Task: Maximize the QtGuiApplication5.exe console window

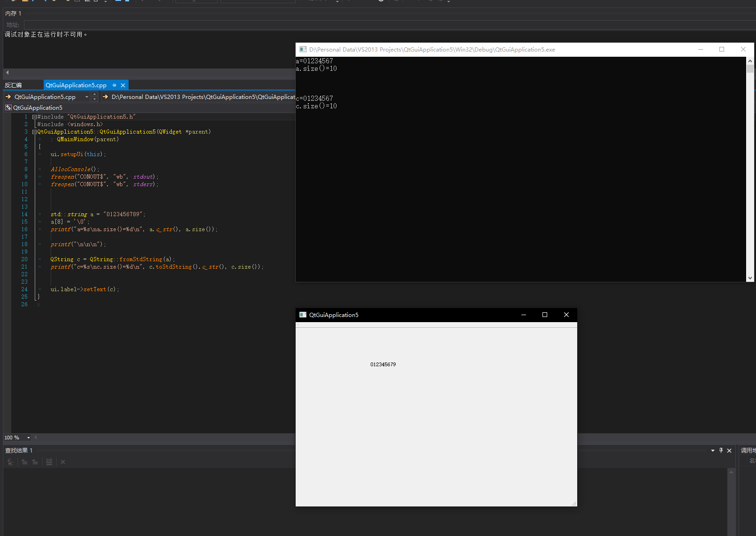Action: tap(722, 50)
